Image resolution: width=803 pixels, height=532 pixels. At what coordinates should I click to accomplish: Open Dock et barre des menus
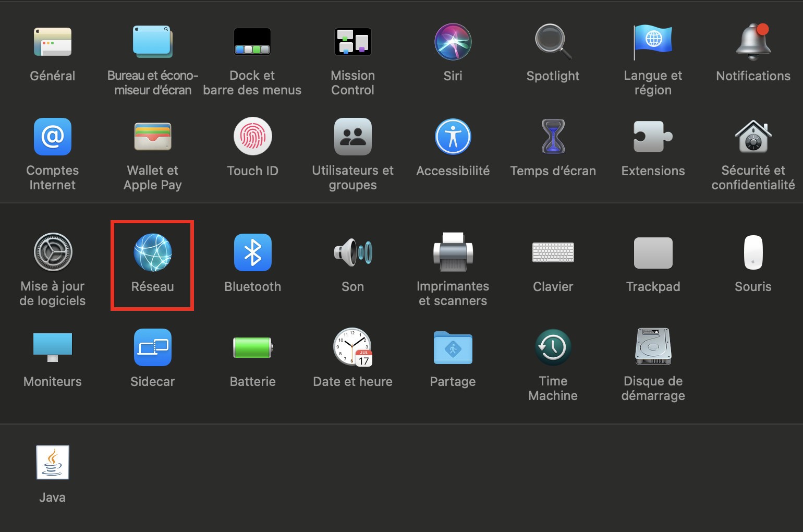click(x=252, y=42)
